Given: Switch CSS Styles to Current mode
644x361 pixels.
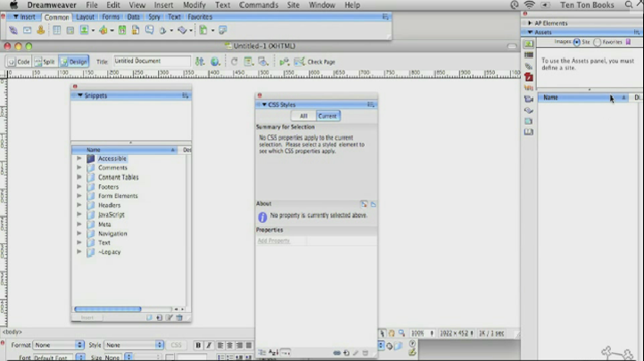Looking at the screenshot, I should coord(327,116).
